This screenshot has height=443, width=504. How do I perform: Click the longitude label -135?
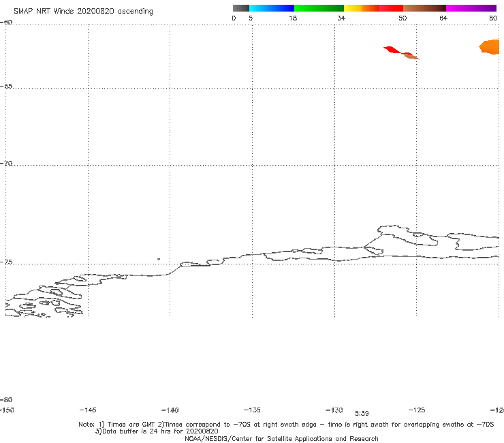coord(252,410)
